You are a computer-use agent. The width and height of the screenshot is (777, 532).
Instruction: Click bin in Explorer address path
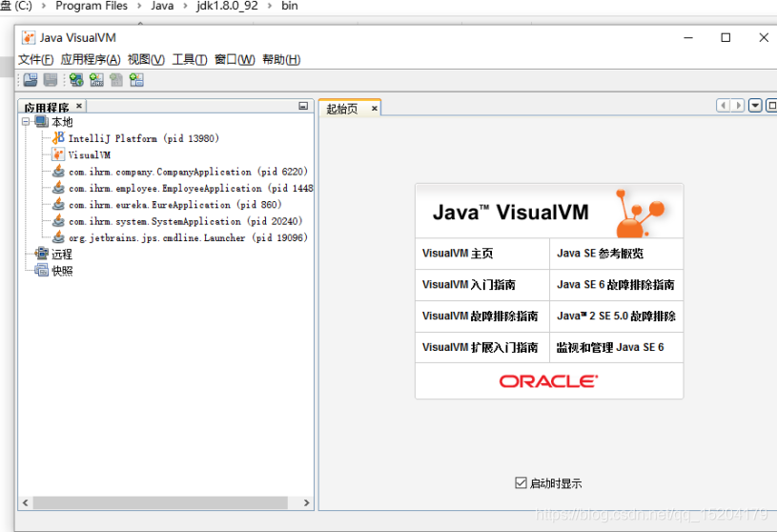[290, 6]
